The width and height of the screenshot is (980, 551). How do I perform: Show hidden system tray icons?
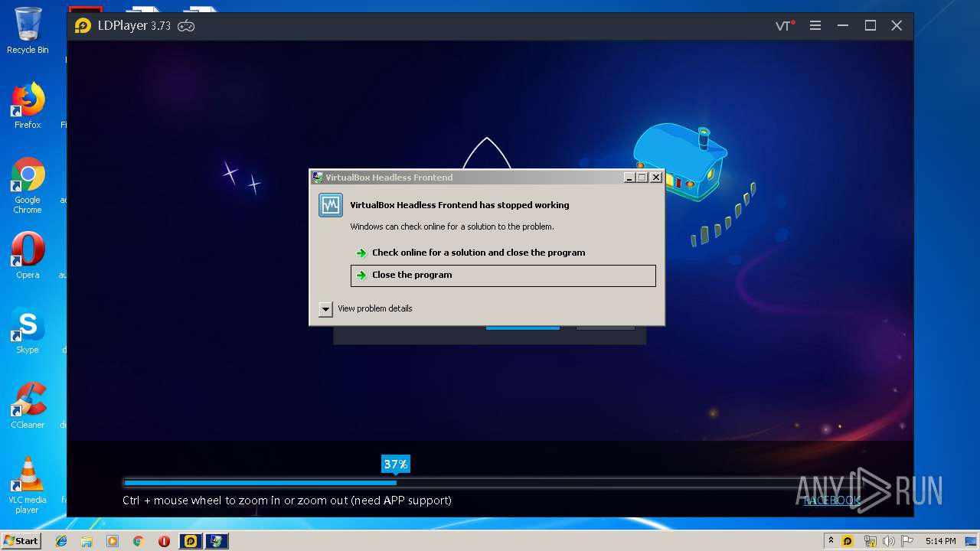831,541
